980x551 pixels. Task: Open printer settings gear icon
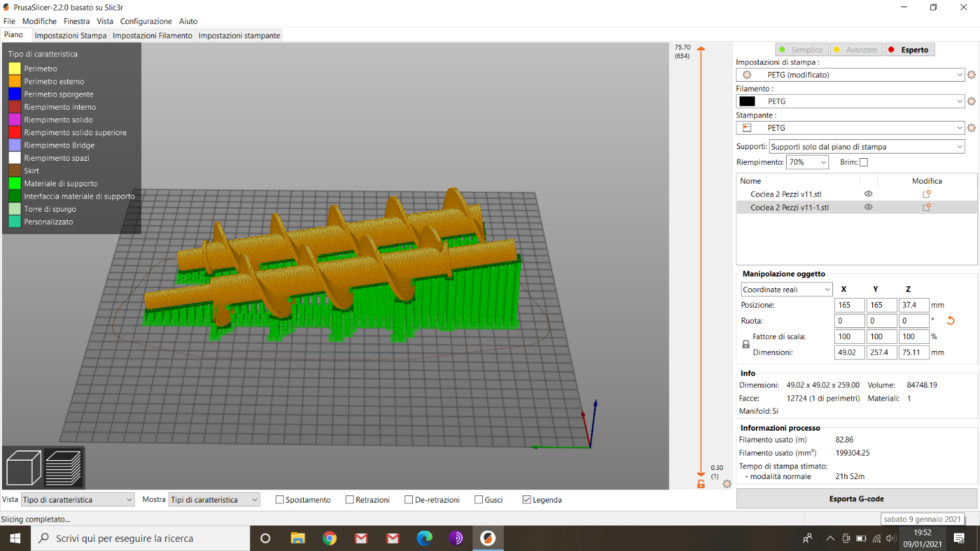(972, 128)
